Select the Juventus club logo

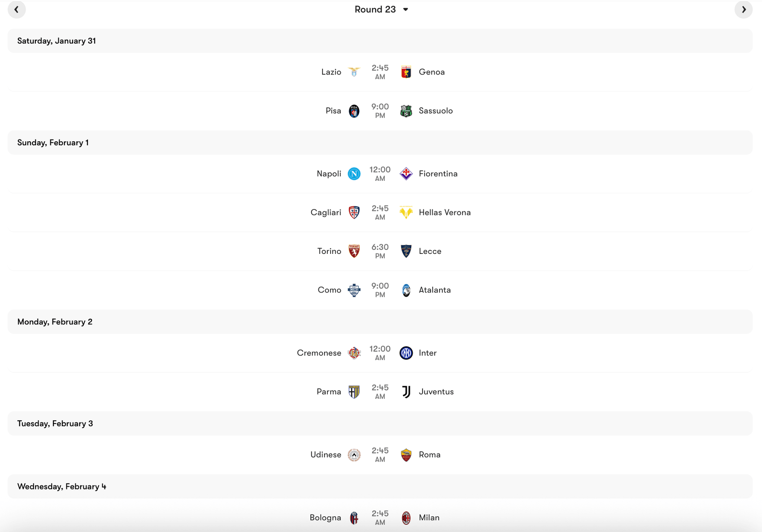point(406,391)
